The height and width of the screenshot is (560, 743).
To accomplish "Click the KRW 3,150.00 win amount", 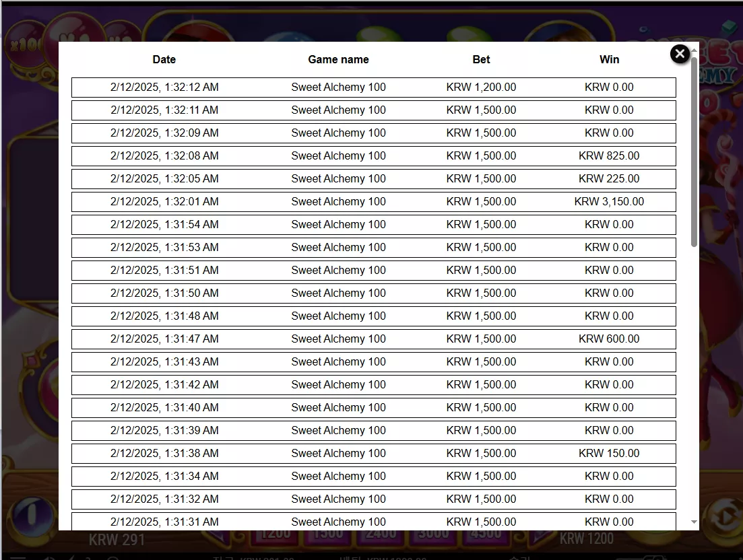I will (609, 202).
